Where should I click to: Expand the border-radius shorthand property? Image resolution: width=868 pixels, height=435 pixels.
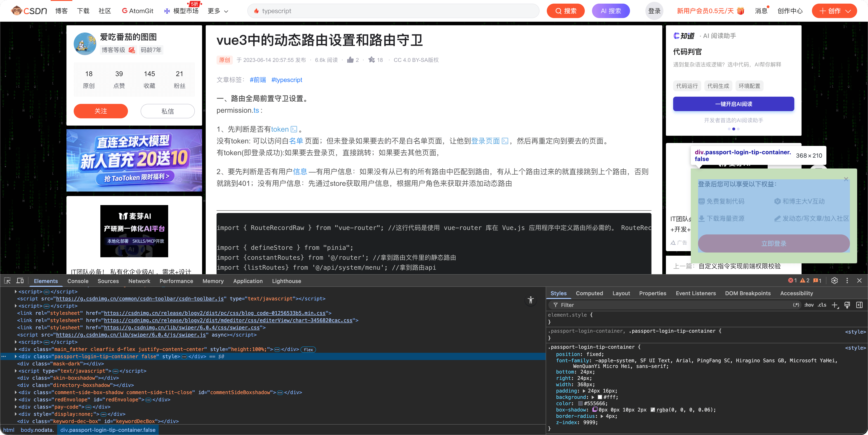[x=602, y=416]
